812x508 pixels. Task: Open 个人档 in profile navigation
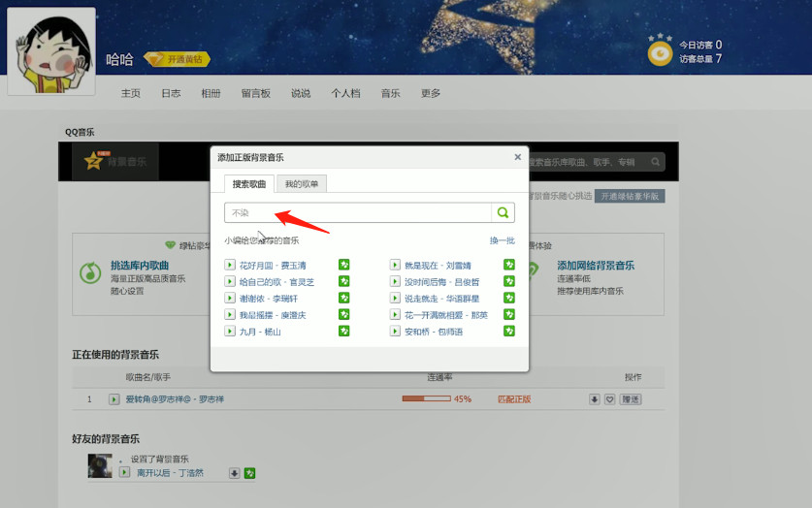tap(345, 93)
